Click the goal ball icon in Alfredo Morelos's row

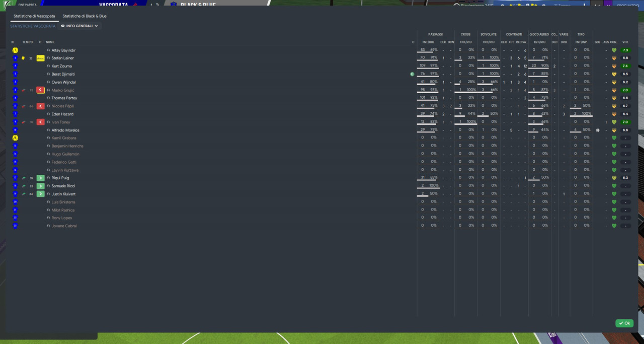click(598, 130)
